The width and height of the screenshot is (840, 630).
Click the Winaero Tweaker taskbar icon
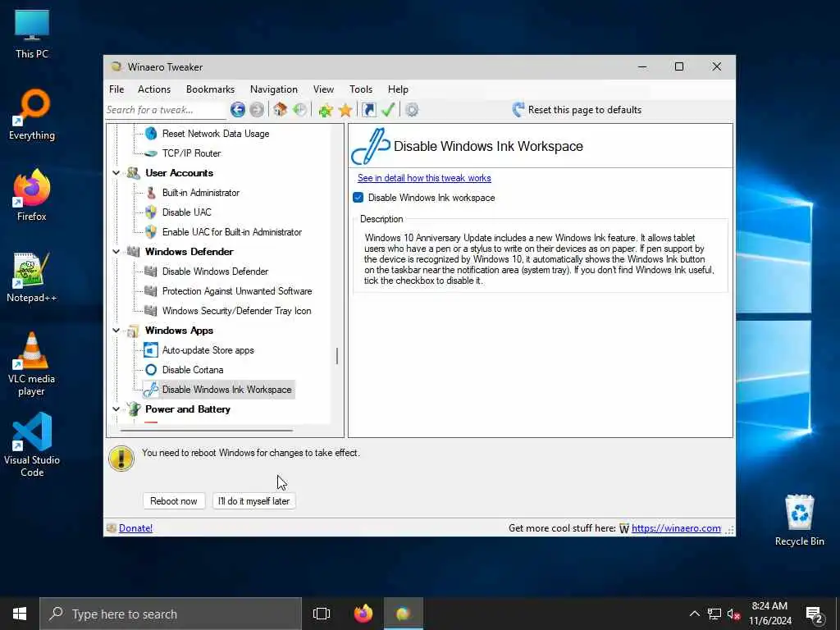[404, 614]
